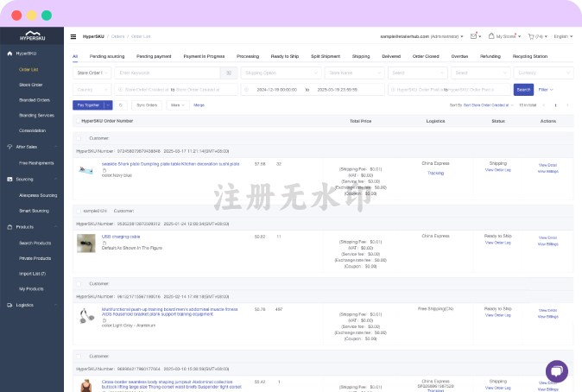Go to the previous page arrow
582x392 pixels.
(x=544, y=105)
